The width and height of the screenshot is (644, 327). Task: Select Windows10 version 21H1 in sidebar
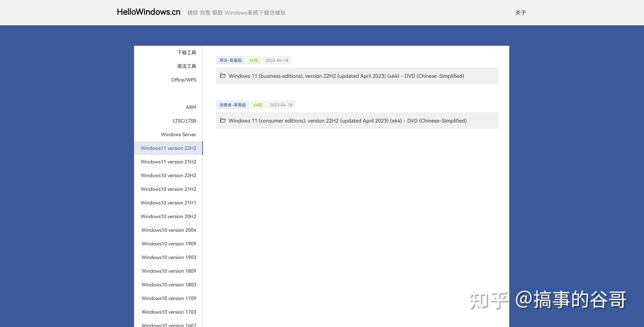pyautogui.click(x=169, y=203)
